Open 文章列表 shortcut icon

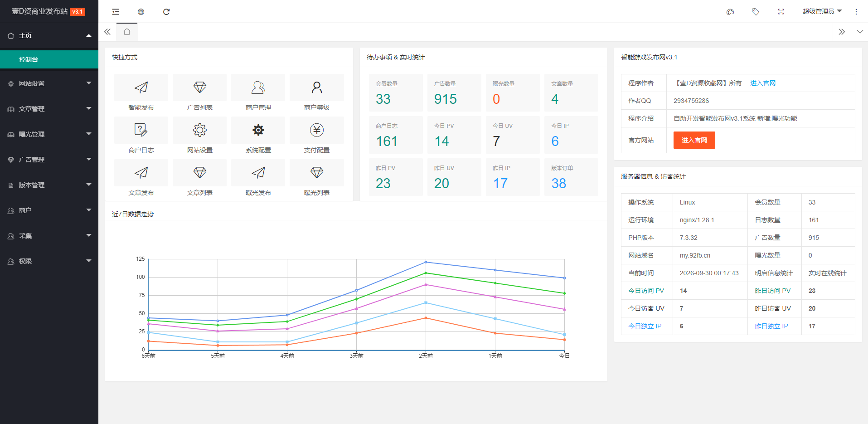click(x=199, y=173)
